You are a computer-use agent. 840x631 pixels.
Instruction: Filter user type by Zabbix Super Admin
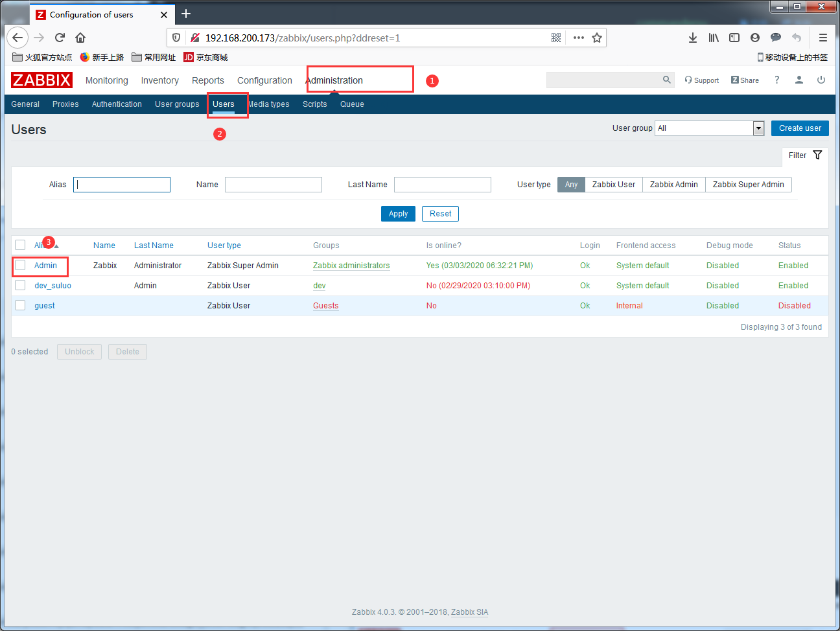749,185
